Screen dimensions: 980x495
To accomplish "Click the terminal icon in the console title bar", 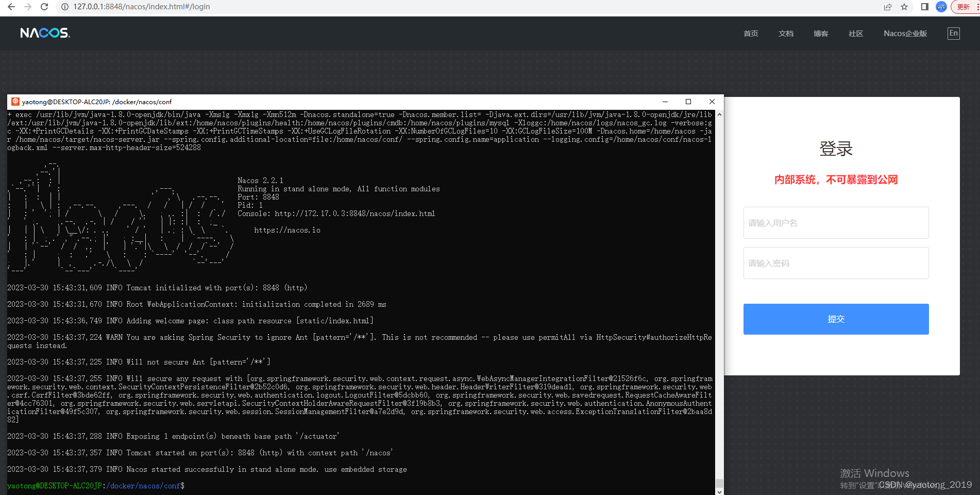I will pos(15,102).
